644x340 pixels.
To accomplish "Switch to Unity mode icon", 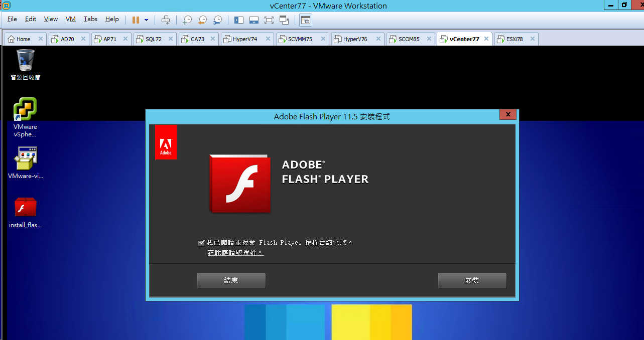I will coord(284,20).
